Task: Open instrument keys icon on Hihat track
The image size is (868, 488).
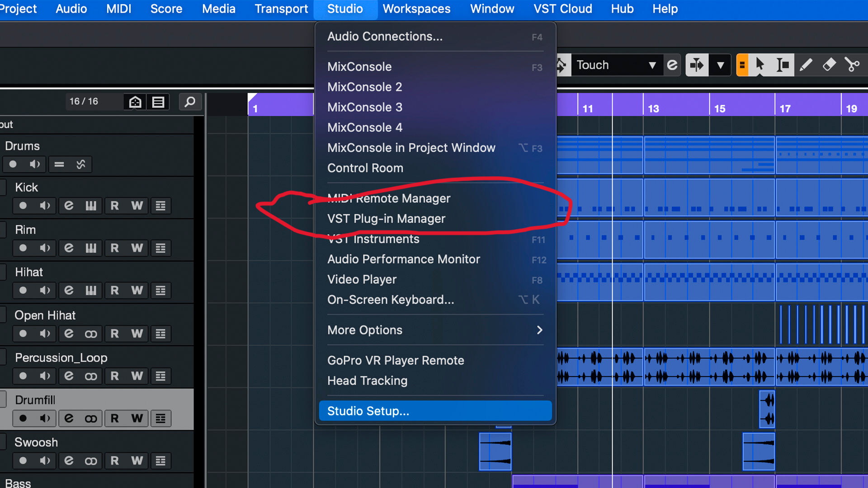Action: [x=91, y=291]
